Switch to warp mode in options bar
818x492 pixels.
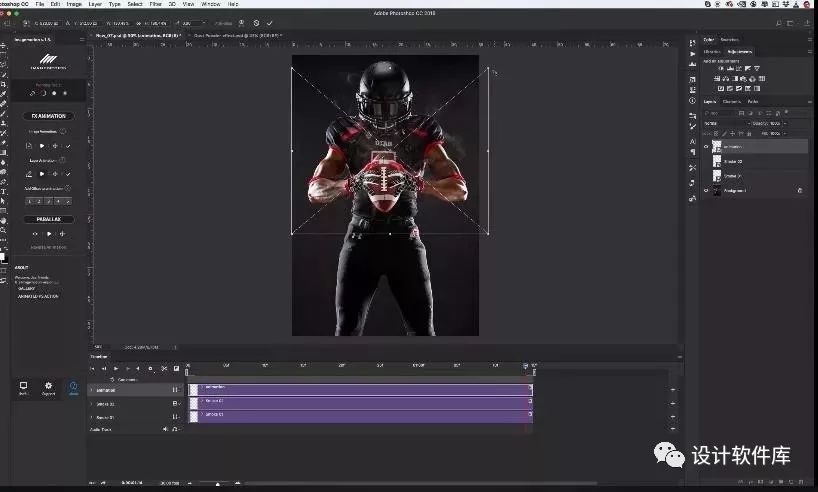click(x=242, y=23)
